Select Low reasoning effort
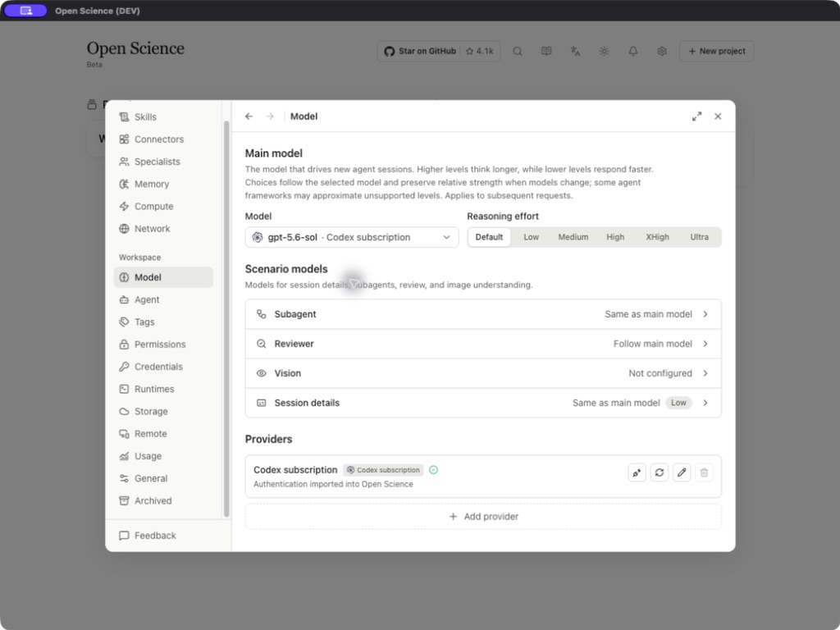The image size is (840, 630). tap(532, 237)
